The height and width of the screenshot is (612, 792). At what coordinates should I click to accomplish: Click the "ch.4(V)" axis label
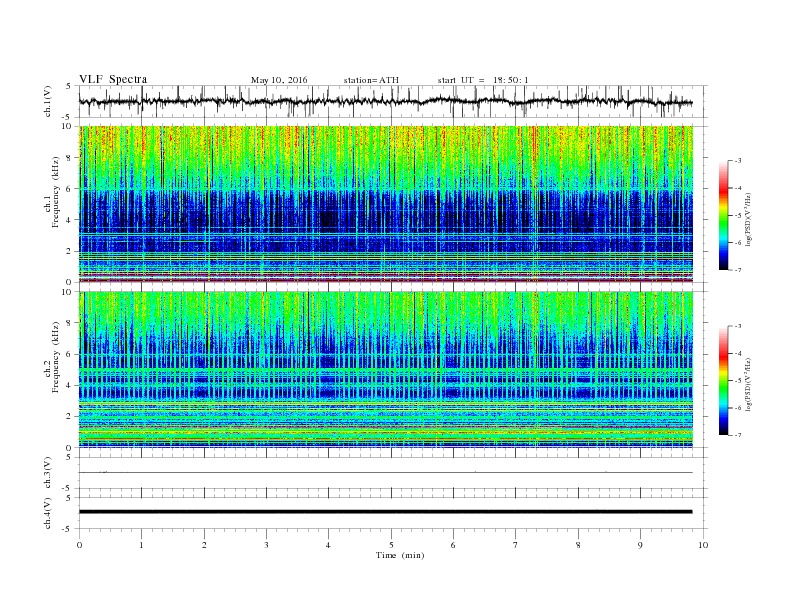[x=48, y=513]
